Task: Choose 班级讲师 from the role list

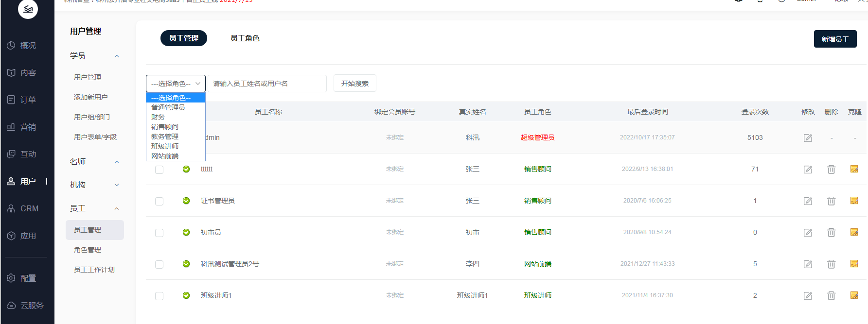Action: (x=176, y=146)
